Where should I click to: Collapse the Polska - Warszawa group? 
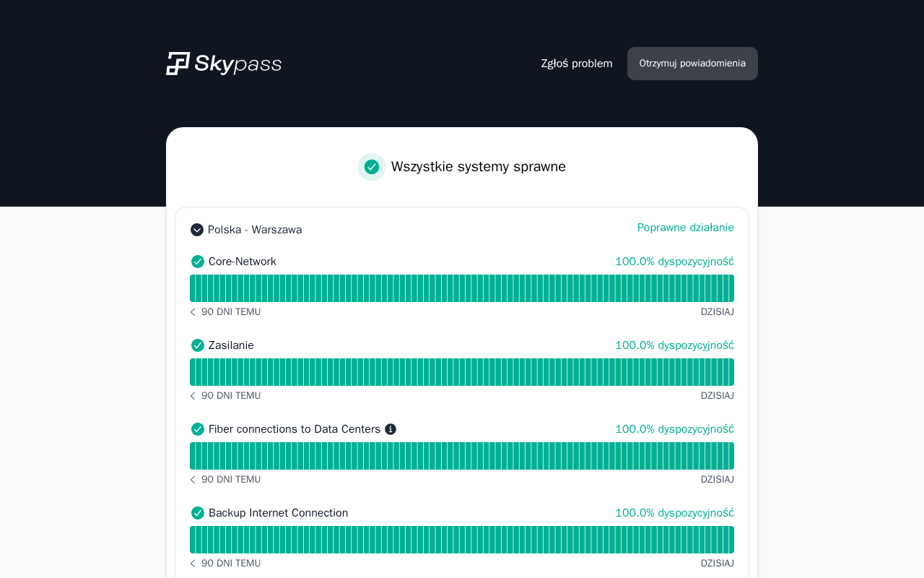click(197, 230)
